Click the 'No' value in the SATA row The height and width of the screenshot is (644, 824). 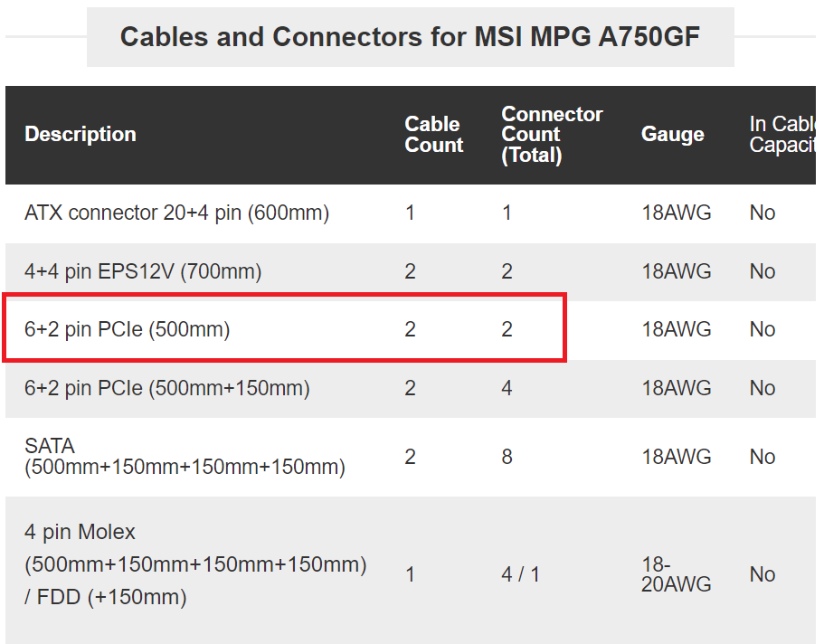762,457
